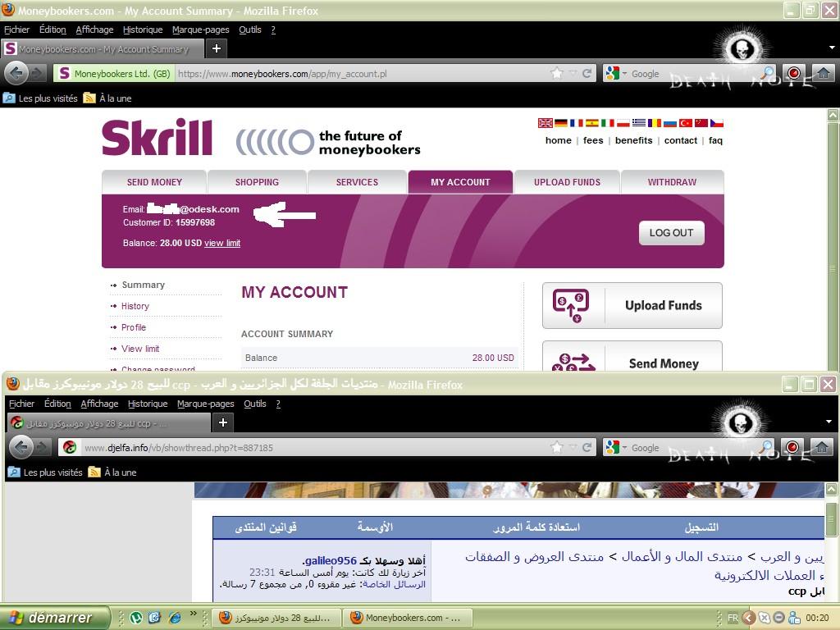Image resolution: width=840 pixels, height=630 pixels.
Task: Click the démarrer Start button
Action: coord(55,618)
